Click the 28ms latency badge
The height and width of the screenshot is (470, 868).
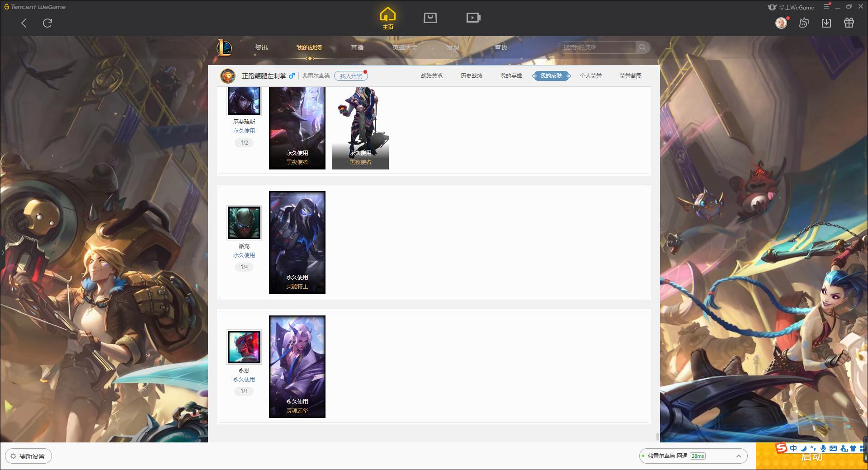click(698, 456)
